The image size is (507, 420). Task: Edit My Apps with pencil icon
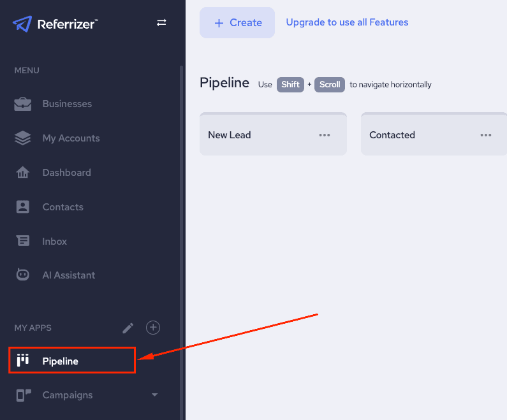pos(128,328)
